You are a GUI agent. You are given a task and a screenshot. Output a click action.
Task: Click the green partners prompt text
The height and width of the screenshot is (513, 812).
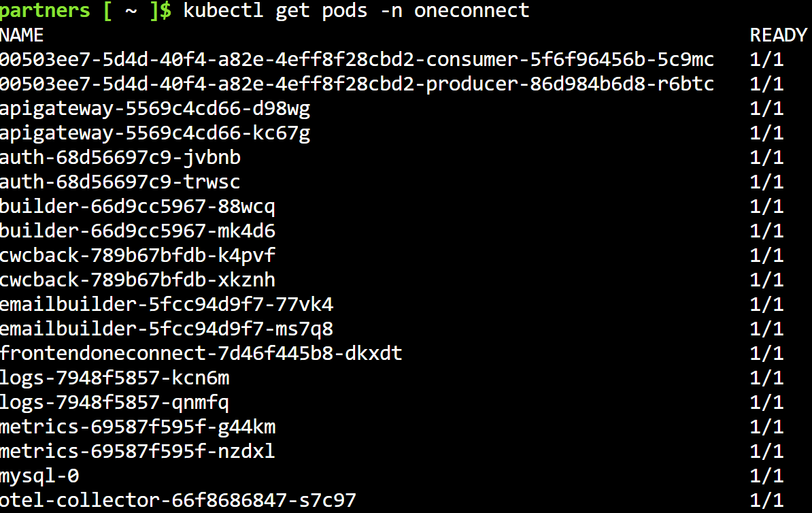[44, 11]
